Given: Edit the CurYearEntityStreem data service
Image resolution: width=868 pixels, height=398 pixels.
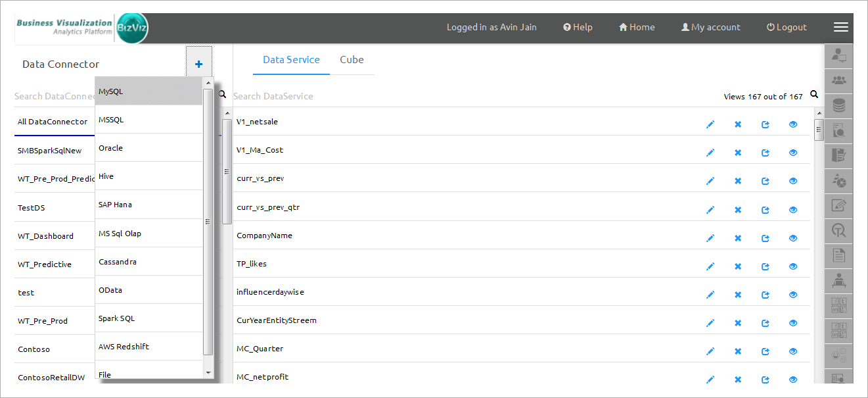Looking at the screenshot, I should point(710,323).
